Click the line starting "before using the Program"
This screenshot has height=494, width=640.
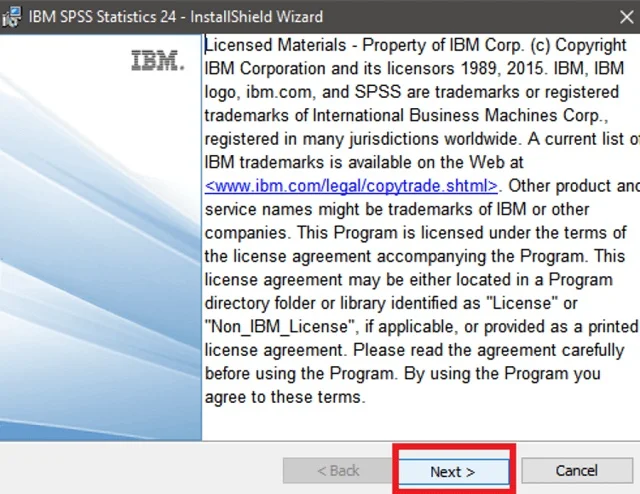click(402, 374)
